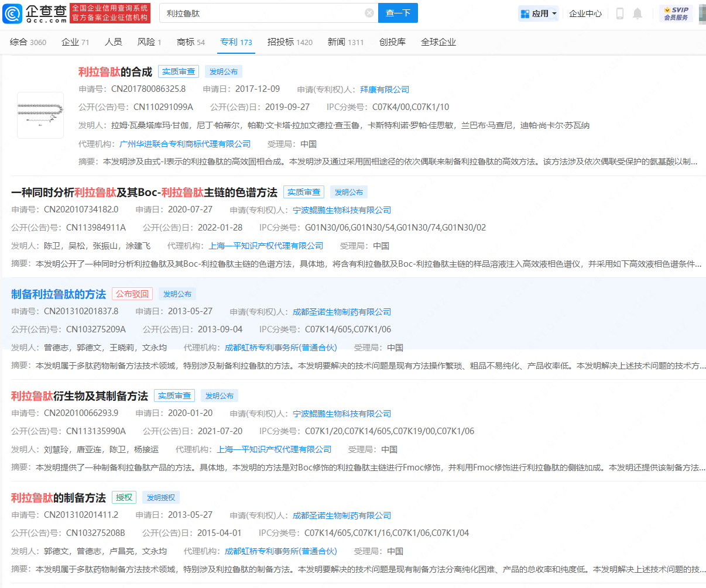Open agency 成都虹桥专利事务所 for the 制备利拉鲁肽的方法 entry
706x588 pixels.
[281, 348]
